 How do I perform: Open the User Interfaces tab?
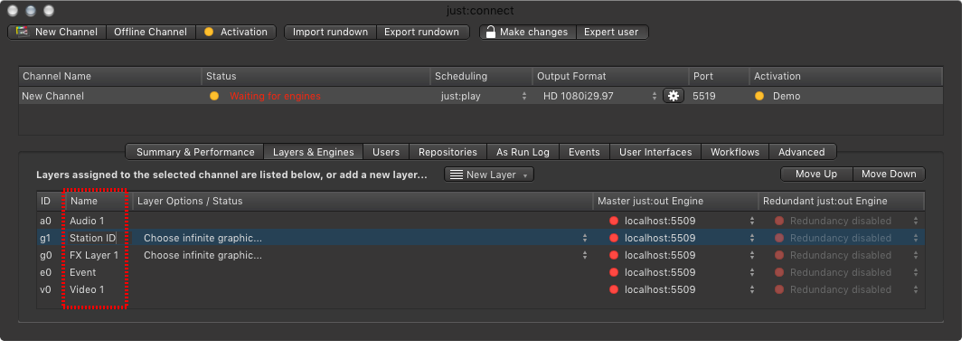point(655,152)
